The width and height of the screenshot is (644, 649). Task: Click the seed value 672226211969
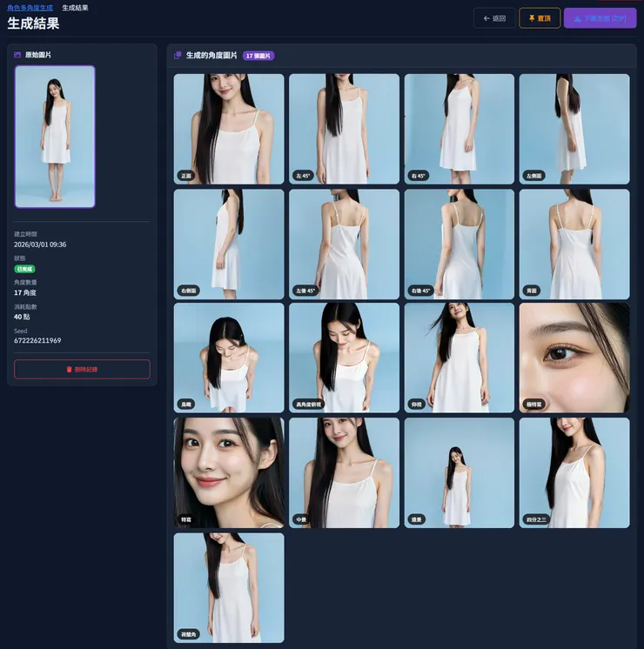coord(37,341)
